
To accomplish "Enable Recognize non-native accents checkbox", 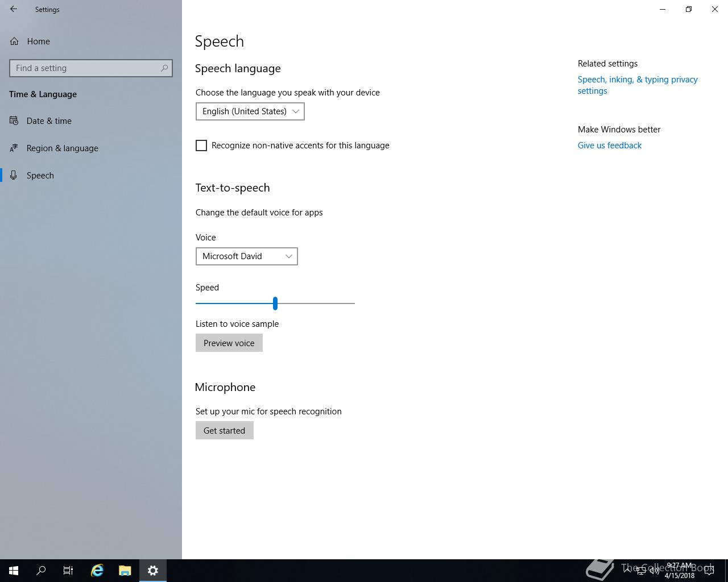I will coord(201,145).
